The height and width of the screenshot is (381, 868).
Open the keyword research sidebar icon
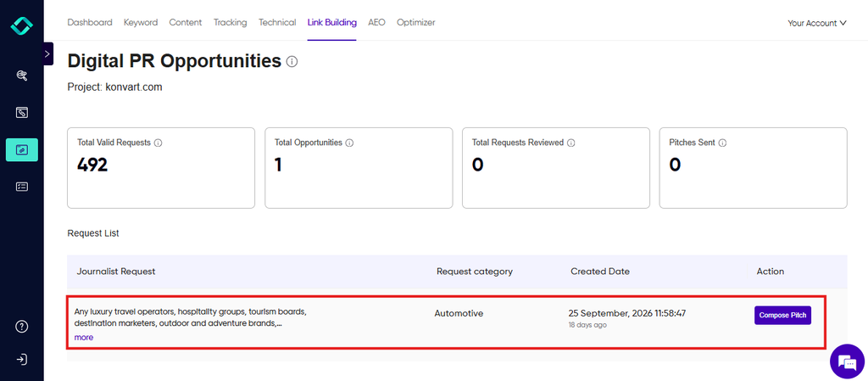pyautogui.click(x=21, y=76)
